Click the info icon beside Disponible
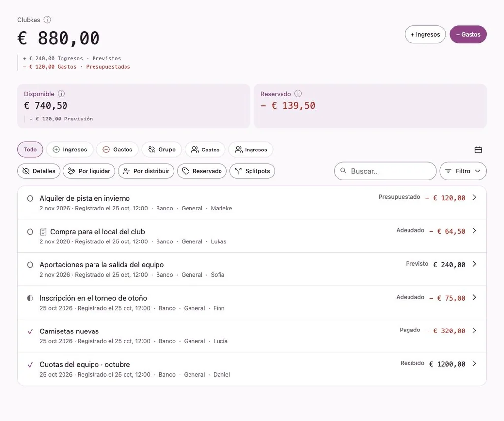504x421 pixels. 61,94
